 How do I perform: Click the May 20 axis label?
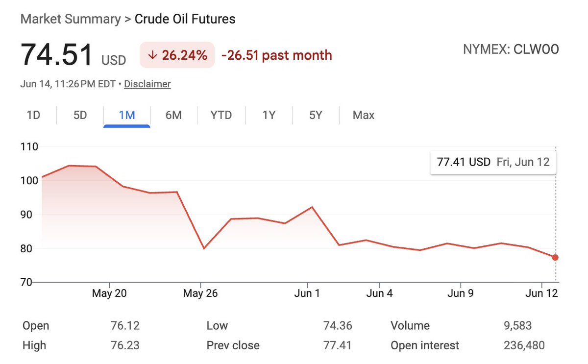[x=109, y=293]
